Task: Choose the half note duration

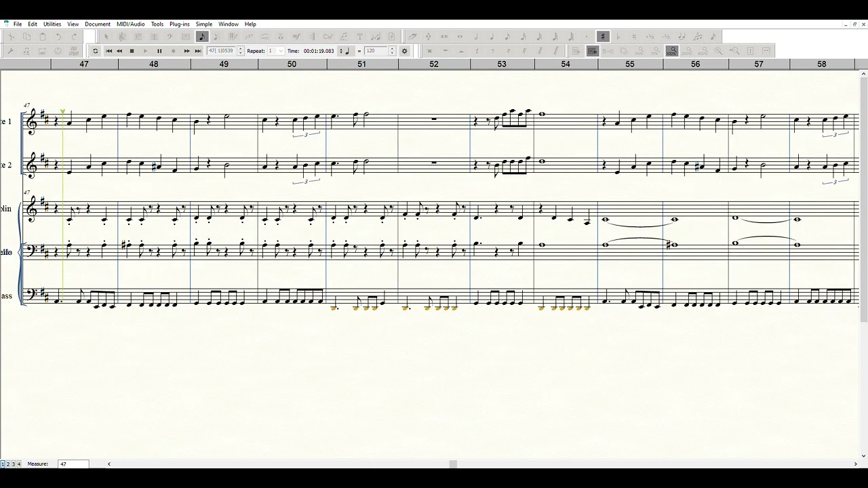Action: coord(476,37)
